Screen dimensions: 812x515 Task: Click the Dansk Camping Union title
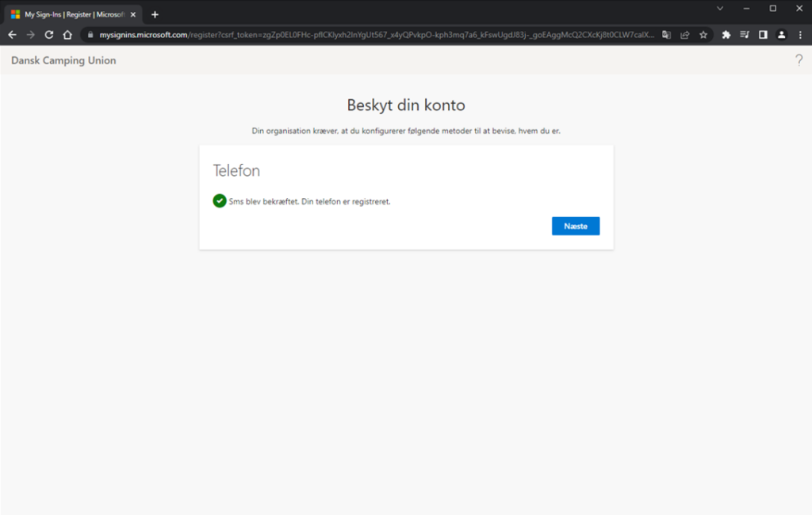click(63, 60)
